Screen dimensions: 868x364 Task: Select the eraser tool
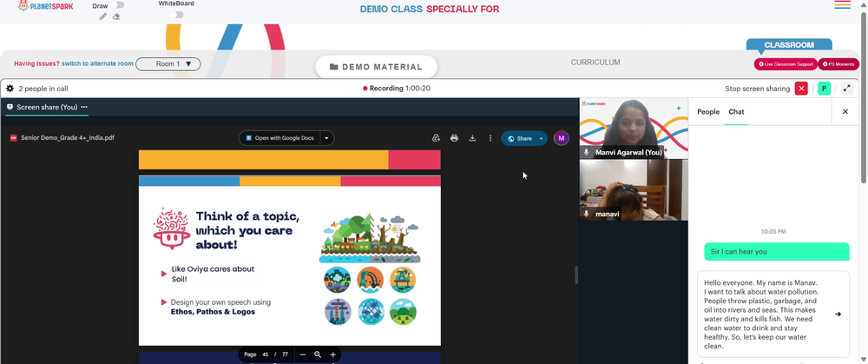pyautogui.click(x=116, y=17)
